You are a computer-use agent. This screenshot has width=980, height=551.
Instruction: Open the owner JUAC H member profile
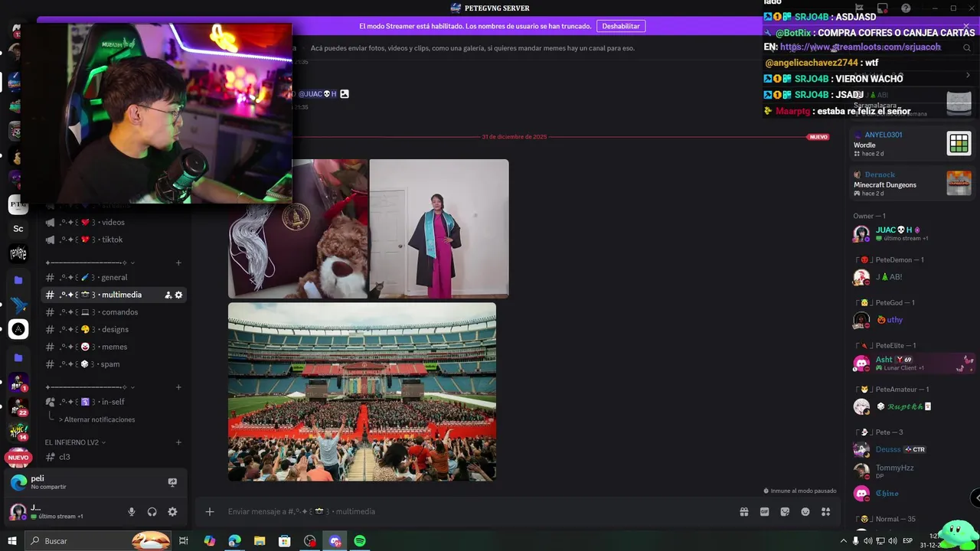(x=911, y=233)
